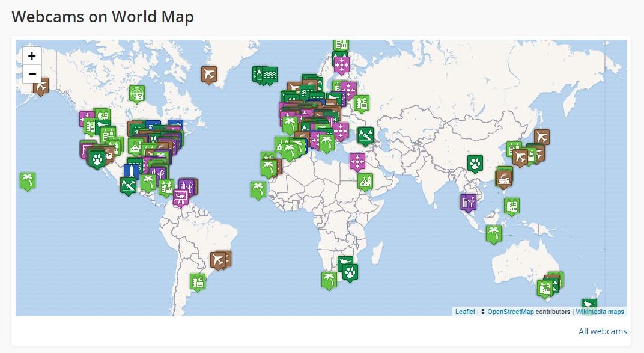
Task: Select the palm tree marker in Indonesia
Action: tap(494, 235)
